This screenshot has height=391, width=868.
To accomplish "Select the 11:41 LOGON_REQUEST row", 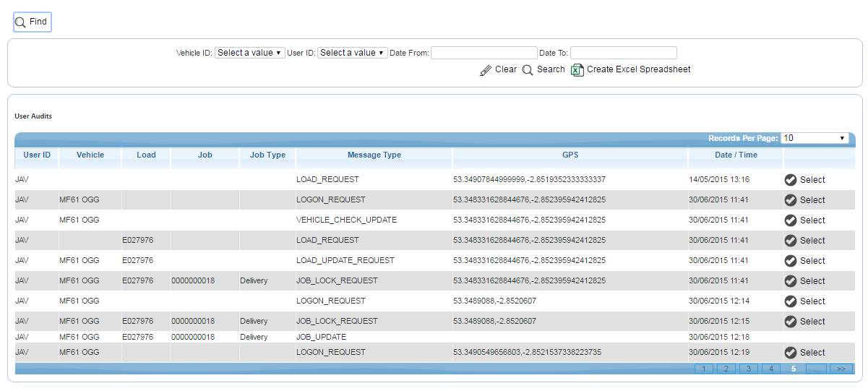I will coord(804,200).
